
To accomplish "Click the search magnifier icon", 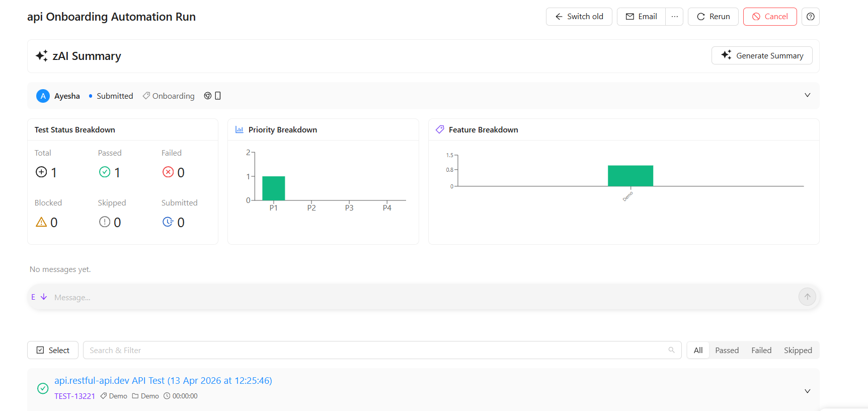I will [671, 350].
